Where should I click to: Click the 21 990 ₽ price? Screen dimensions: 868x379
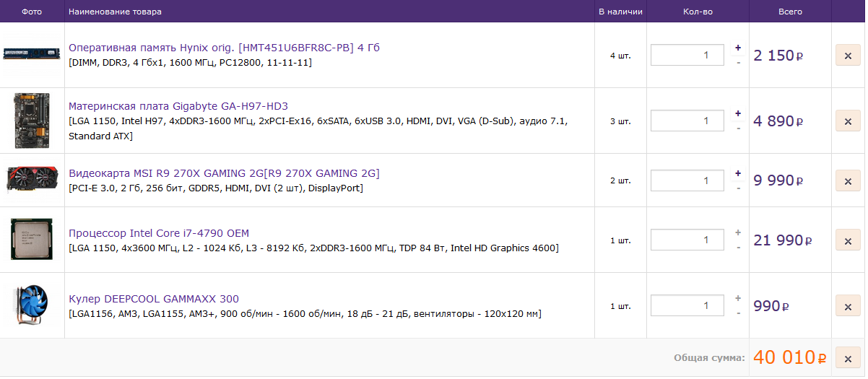[783, 240]
